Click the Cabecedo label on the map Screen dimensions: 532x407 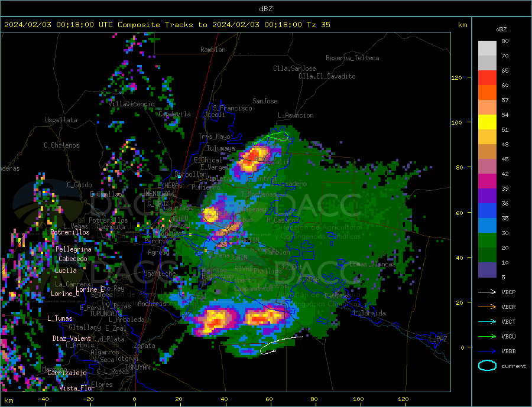[x=73, y=259]
